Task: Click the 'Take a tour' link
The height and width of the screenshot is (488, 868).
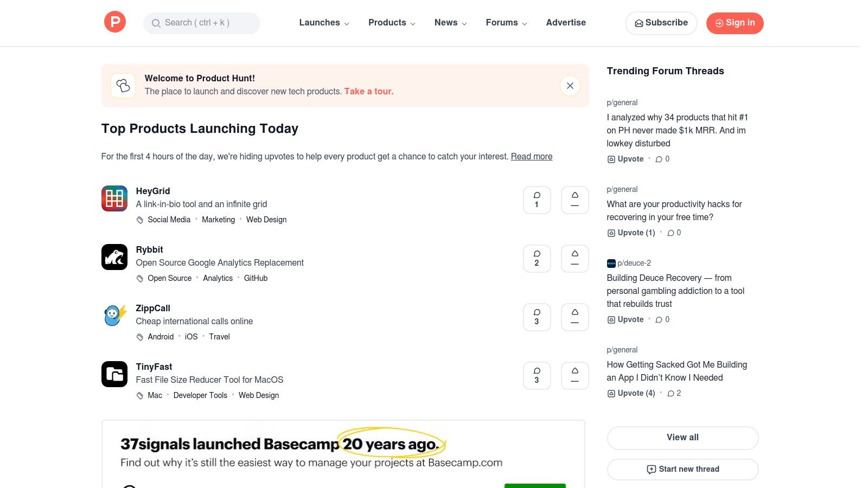Action: 368,91
